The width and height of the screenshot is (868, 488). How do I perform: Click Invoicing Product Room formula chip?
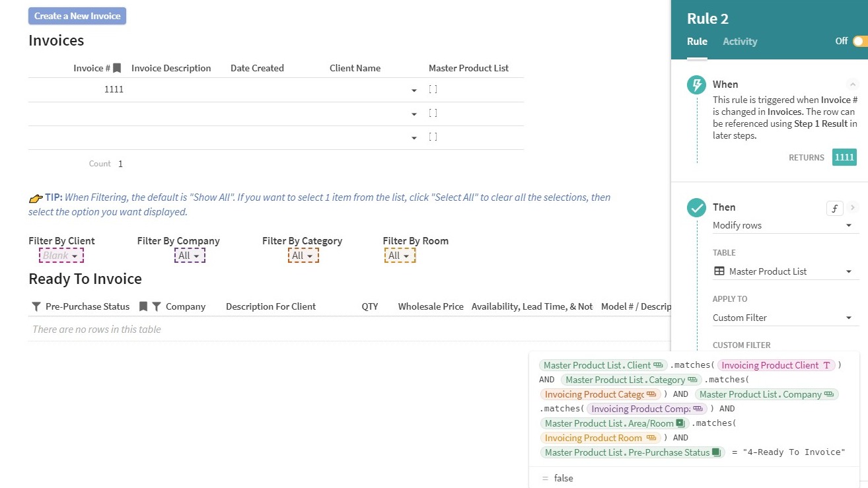(x=600, y=438)
